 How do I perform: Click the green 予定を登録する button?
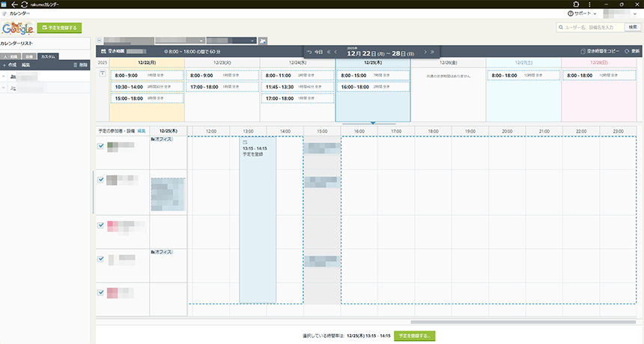tap(58, 28)
